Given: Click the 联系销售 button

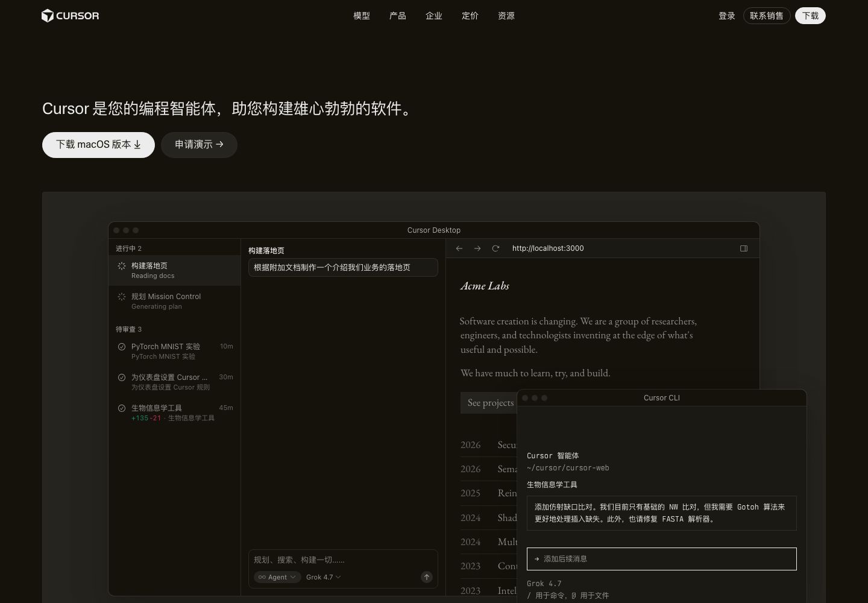Looking at the screenshot, I should tap(767, 16).
